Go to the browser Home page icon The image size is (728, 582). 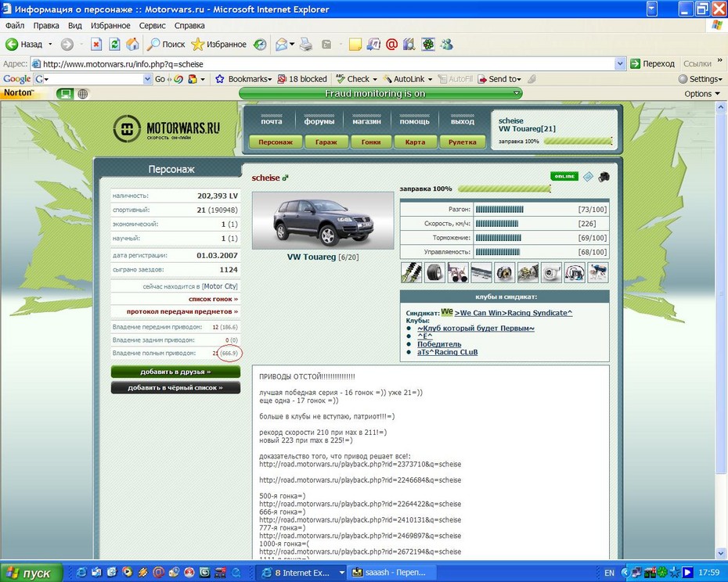pyautogui.click(x=133, y=45)
